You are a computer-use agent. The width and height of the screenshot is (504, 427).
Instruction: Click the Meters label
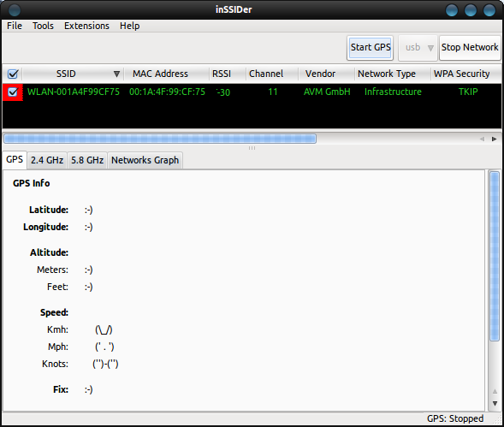point(53,270)
